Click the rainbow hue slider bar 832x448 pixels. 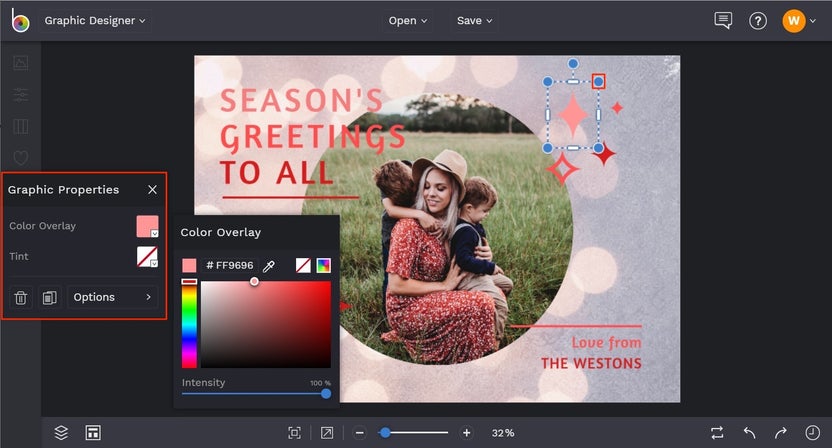189,324
